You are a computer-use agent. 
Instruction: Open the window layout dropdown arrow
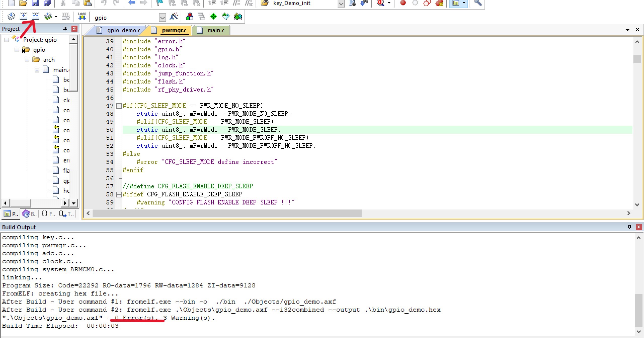[x=464, y=3]
